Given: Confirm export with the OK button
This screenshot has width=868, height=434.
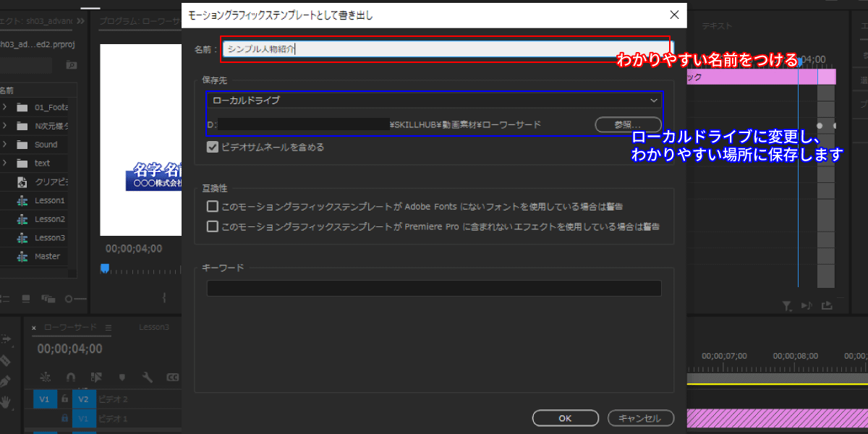Looking at the screenshot, I should point(565,418).
